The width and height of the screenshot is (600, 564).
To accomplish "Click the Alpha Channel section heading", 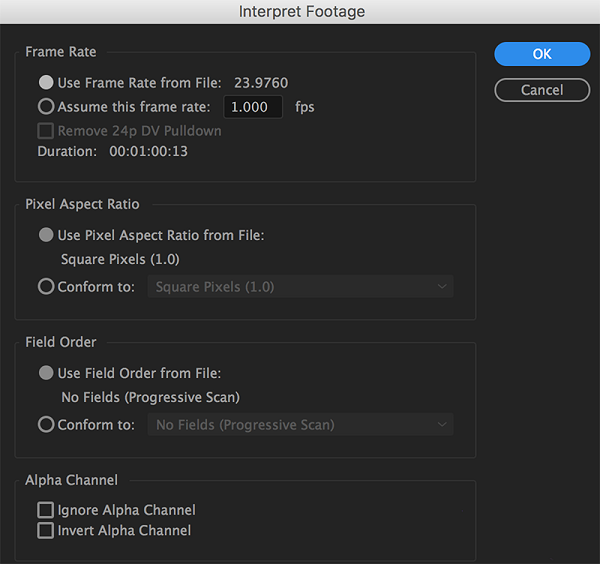I will (x=71, y=480).
